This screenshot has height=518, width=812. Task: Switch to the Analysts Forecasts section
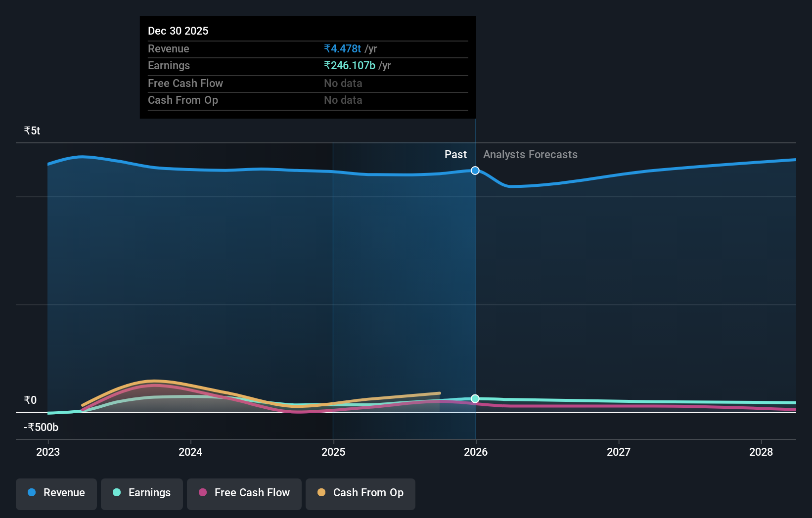coord(530,154)
